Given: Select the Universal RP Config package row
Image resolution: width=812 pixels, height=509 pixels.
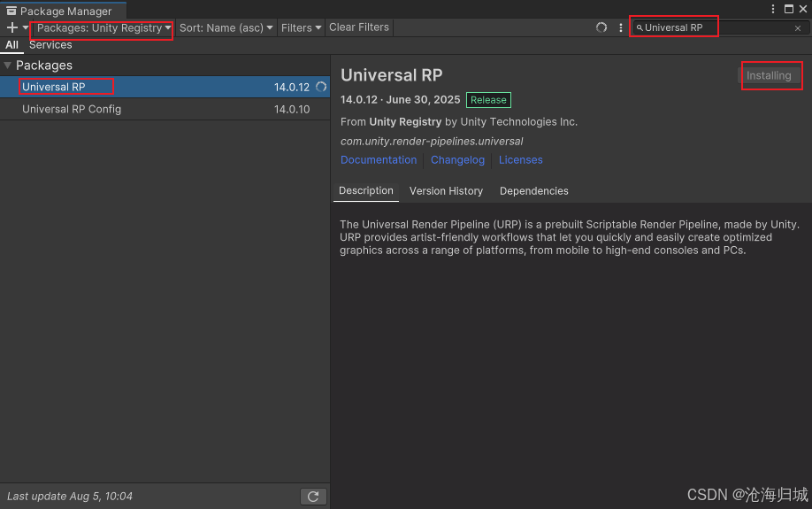Looking at the screenshot, I should coord(165,110).
